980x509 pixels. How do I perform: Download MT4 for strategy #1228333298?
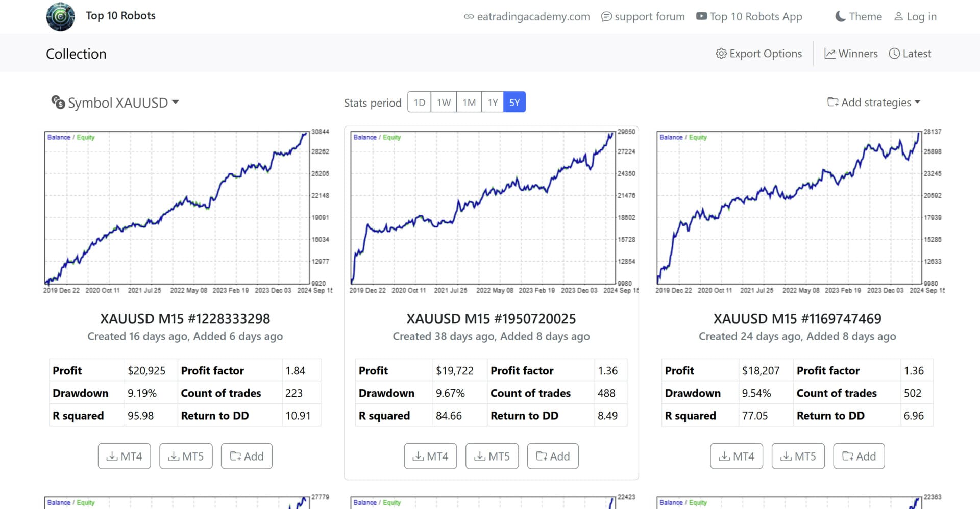click(x=124, y=456)
